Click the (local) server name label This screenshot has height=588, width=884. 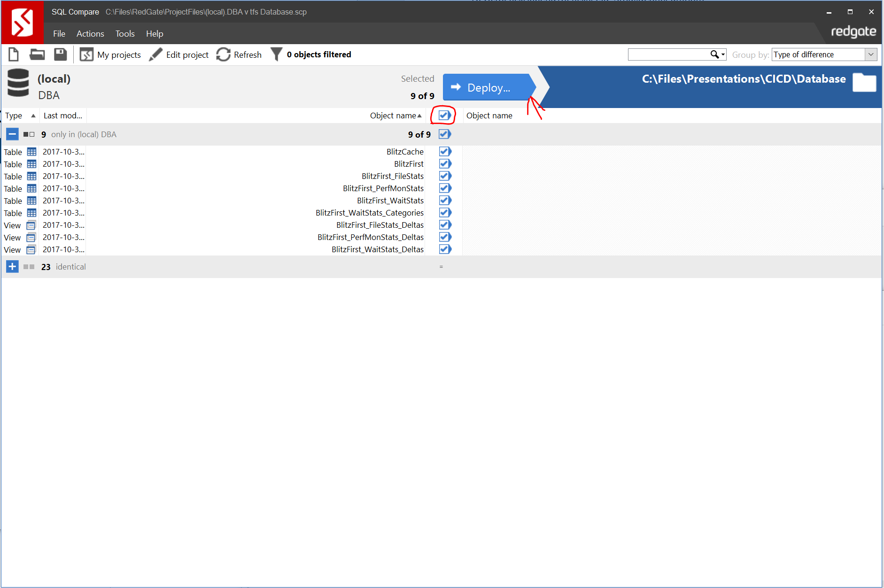pos(54,79)
